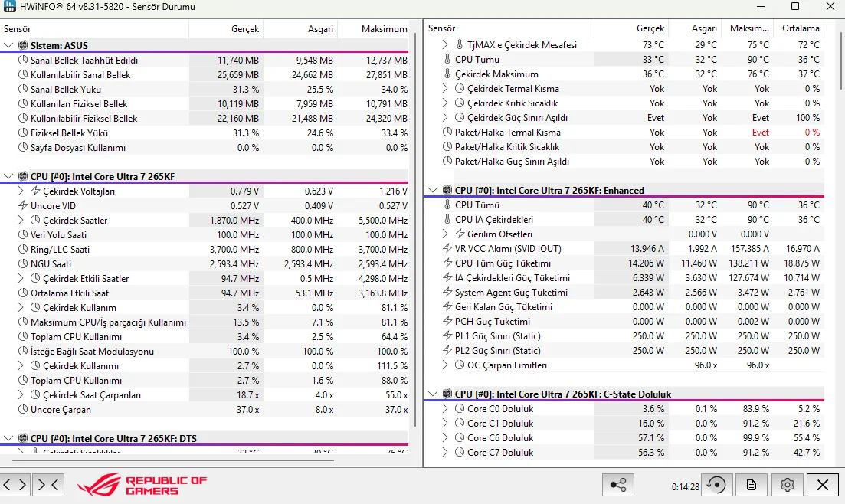Collapse the 265KF: Enhanced sensor group
845x504 pixels.
pos(433,190)
